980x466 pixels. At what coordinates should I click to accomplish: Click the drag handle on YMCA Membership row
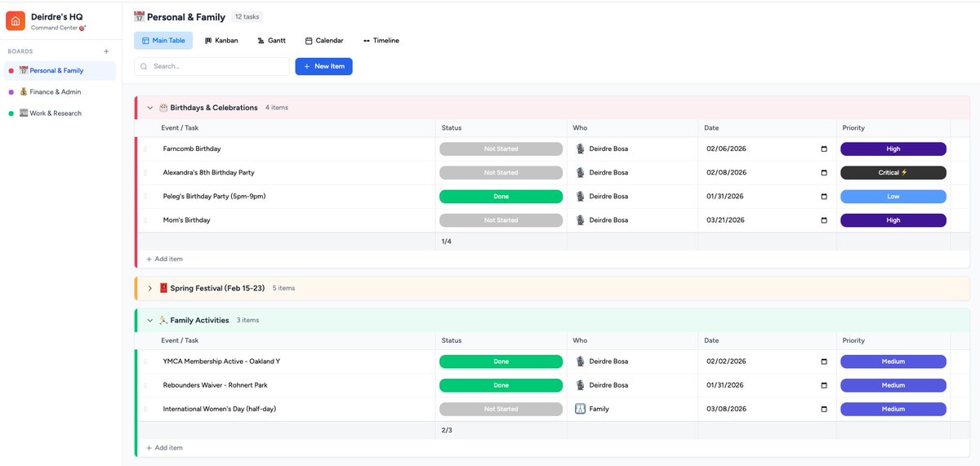pos(146,362)
